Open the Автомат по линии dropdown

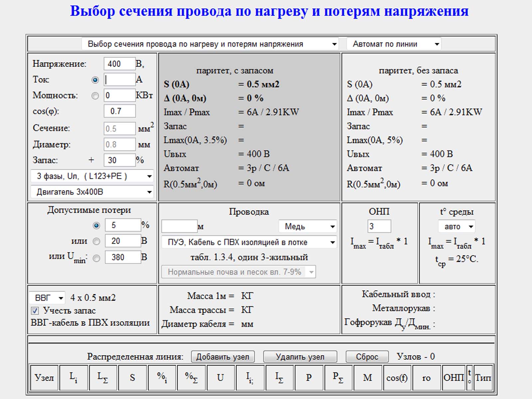(x=394, y=44)
